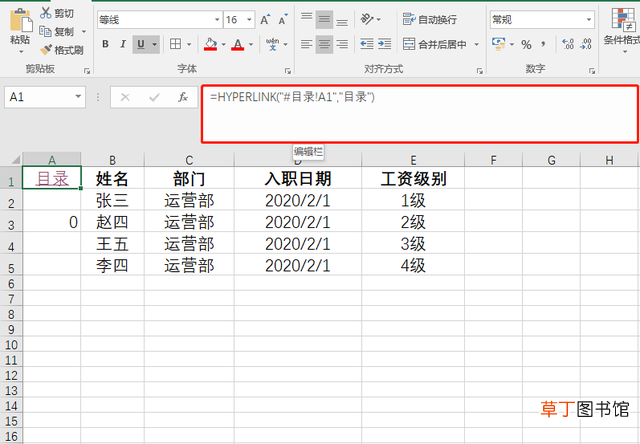Open the Borders dropdown arrow
640x444 pixels.
tap(189, 44)
